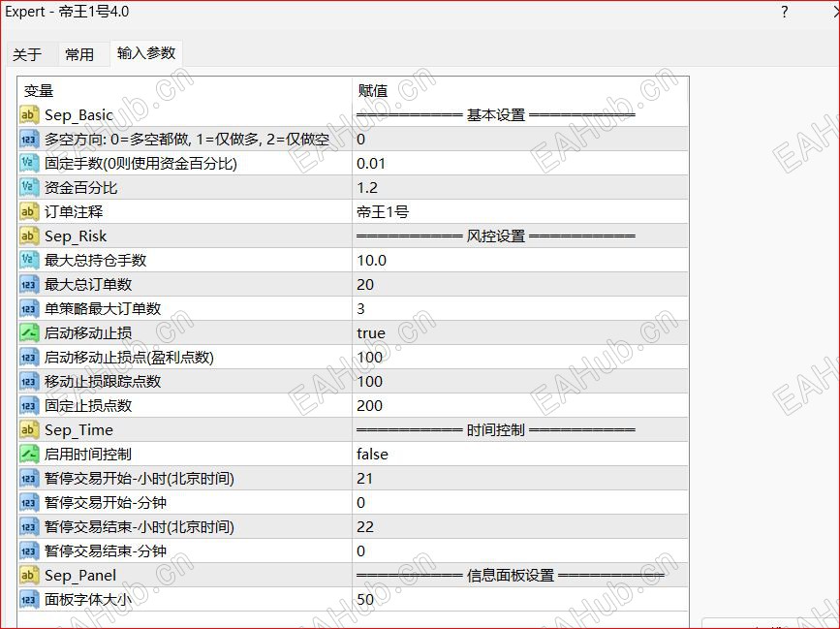Click the bool icon beside 启用时间控制
The width and height of the screenshot is (840, 629).
(29, 454)
